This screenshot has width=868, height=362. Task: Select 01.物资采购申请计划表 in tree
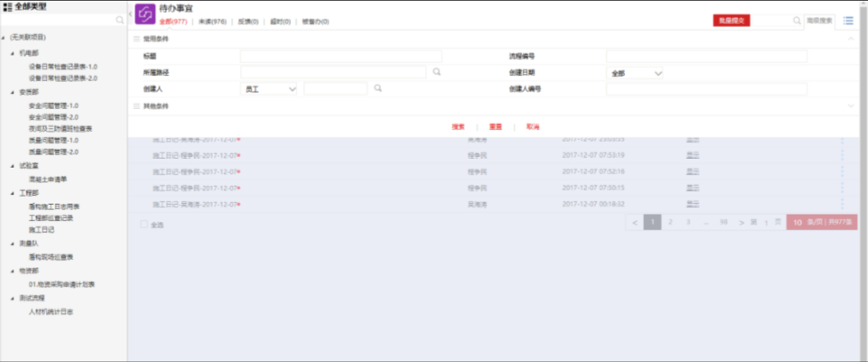point(61,284)
